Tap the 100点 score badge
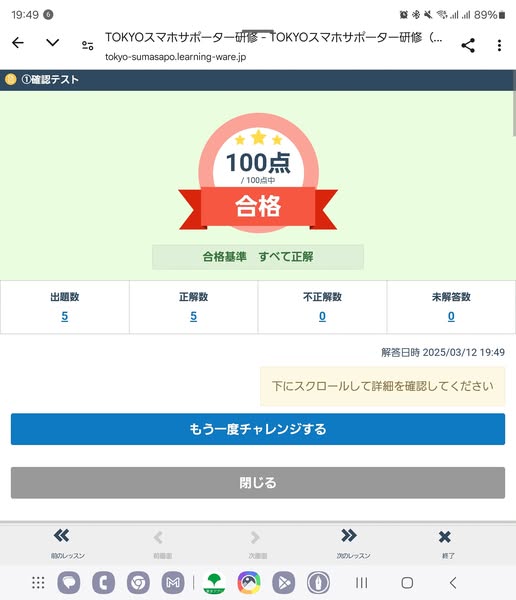 point(258,163)
